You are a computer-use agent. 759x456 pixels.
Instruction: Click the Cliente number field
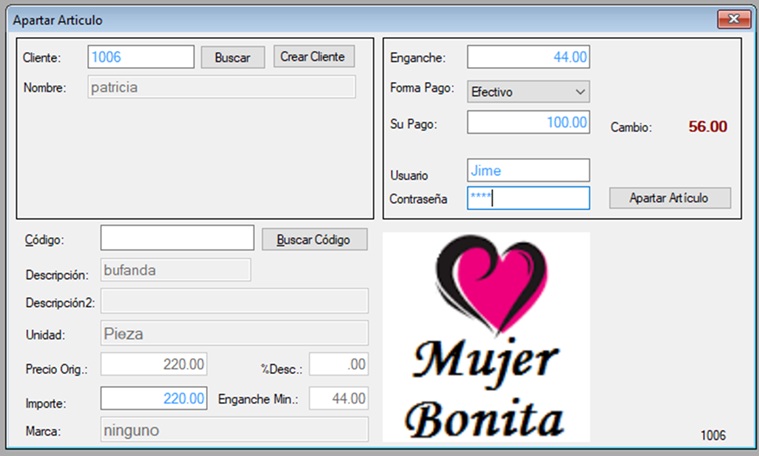click(141, 57)
